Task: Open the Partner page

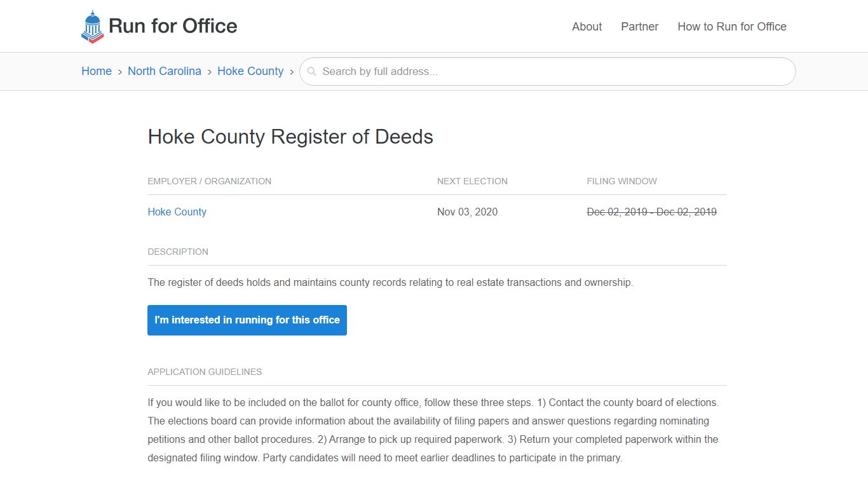Action: (x=639, y=27)
